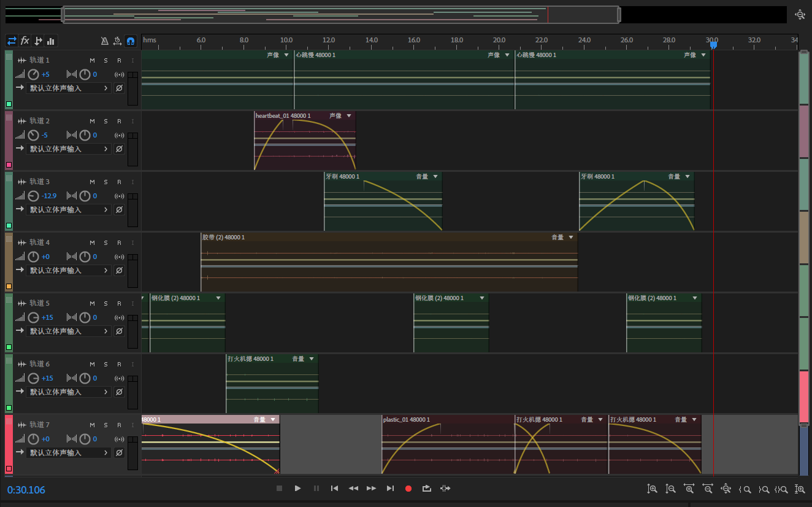
Task: Click the 轨道 5 volume value +15
Action: click(47, 318)
